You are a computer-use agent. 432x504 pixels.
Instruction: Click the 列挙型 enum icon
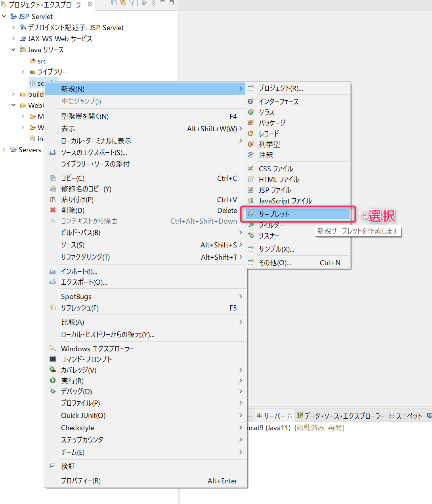pyautogui.click(x=250, y=144)
